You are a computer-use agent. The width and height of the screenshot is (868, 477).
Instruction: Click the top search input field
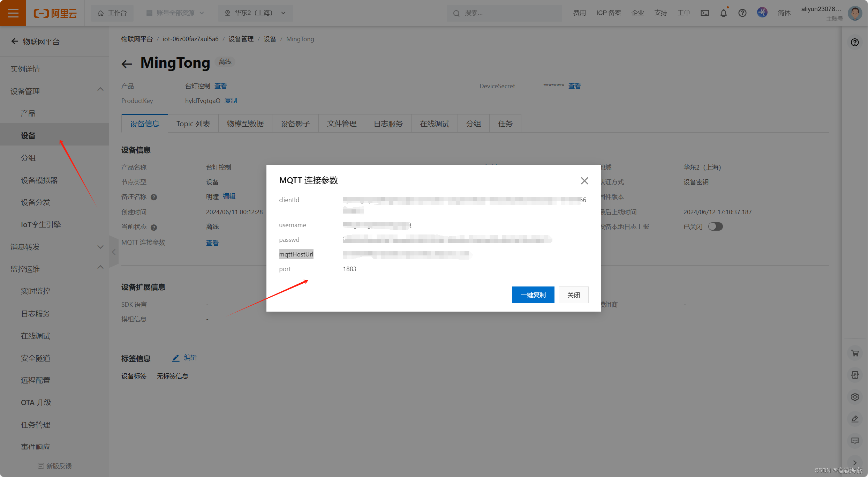[504, 13]
